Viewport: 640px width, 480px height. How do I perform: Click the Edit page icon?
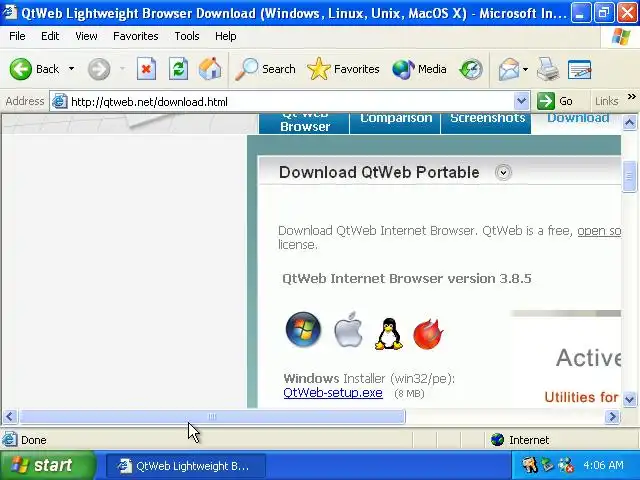click(x=579, y=69)
